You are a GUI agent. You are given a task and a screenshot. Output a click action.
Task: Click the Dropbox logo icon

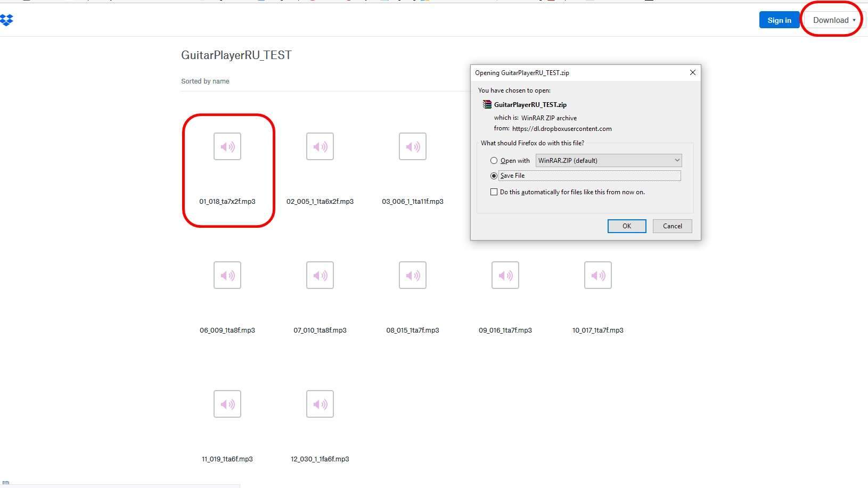(6, 20)
